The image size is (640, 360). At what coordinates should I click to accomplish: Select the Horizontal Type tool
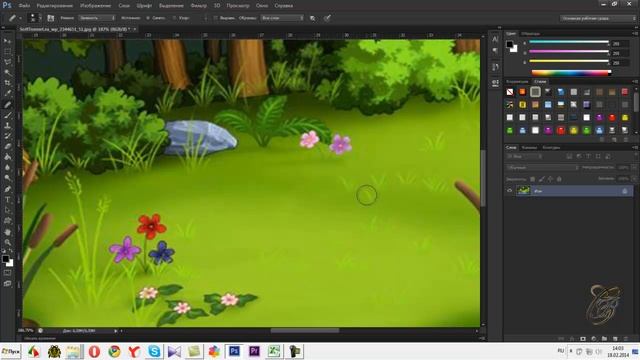point(7,200)
